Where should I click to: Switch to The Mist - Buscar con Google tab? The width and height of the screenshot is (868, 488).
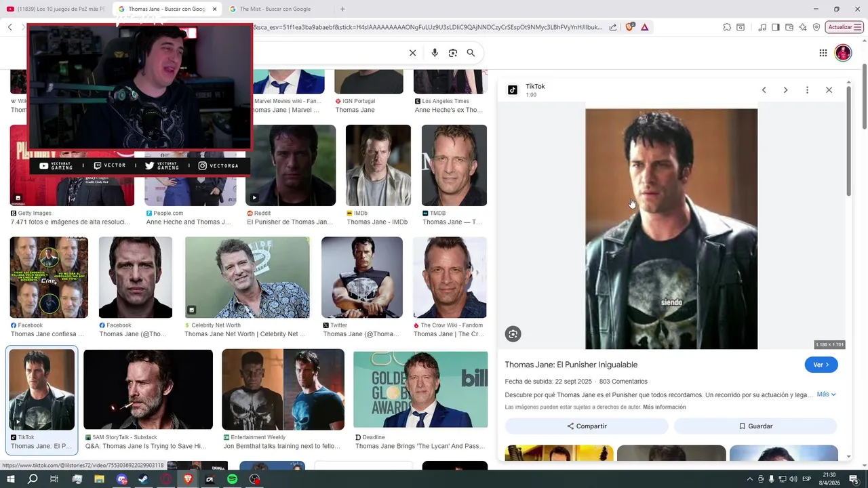click(x=275, y=9)
